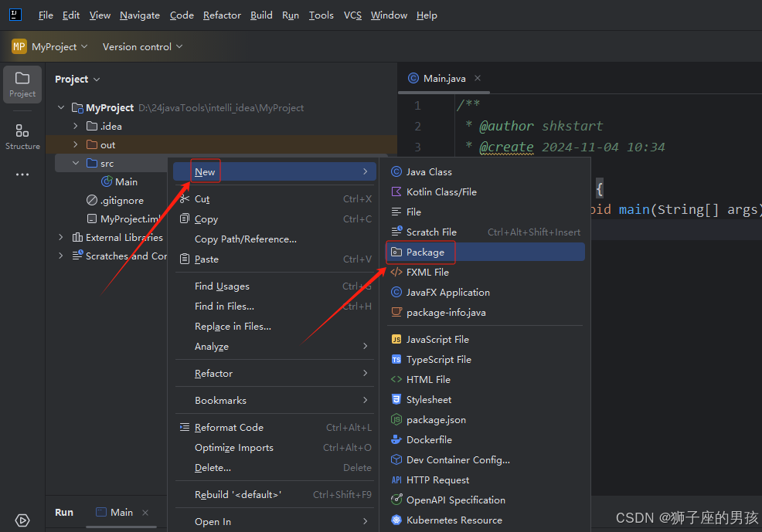
Task: Click the package-info.java icon
Action: click(x=396, y=312)
